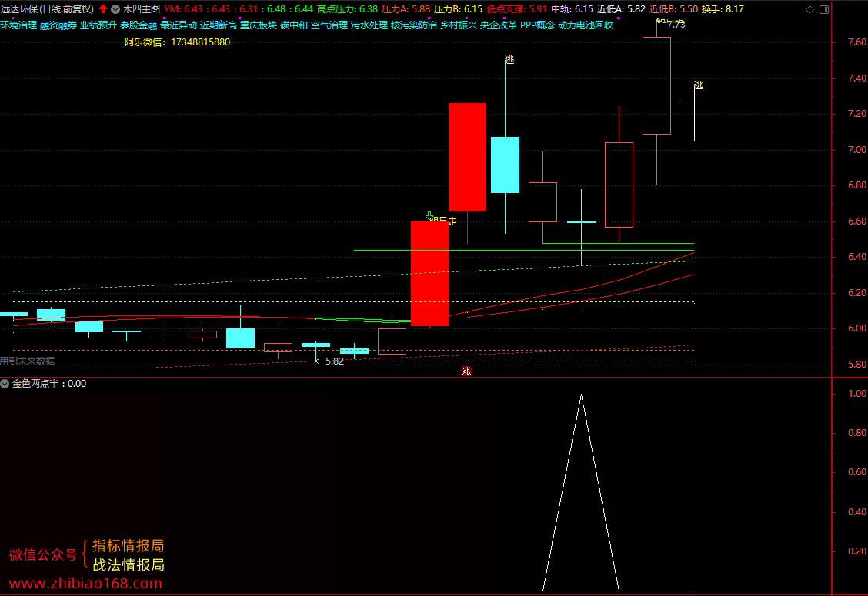The width and height of the screenshot is (868, 596).
Task: Select the PPP概念 tag
Action: pyautogui.click(x=537, y=25)
